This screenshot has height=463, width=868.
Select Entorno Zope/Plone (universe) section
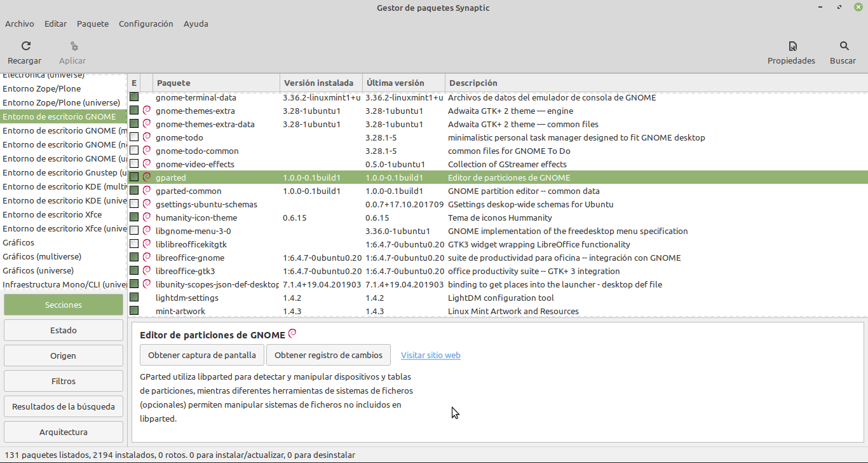64,102
